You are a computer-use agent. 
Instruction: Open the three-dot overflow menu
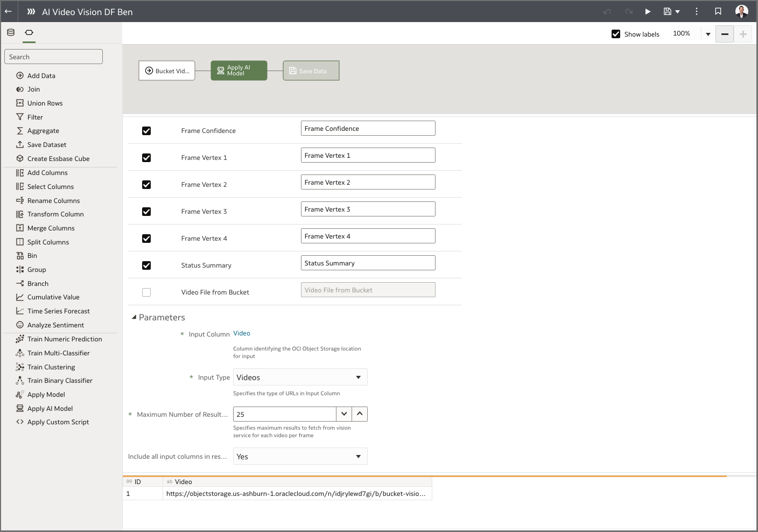696,11
